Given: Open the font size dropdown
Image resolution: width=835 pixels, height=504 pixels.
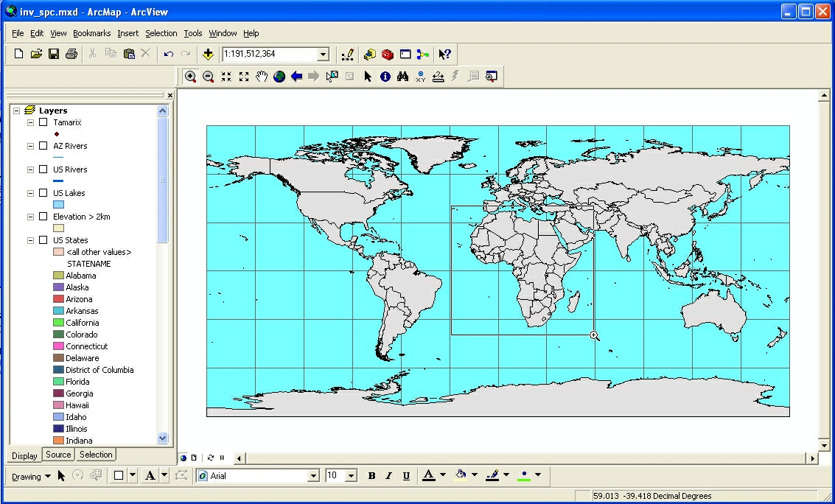Looking at the screenshot, I should 352,475.
